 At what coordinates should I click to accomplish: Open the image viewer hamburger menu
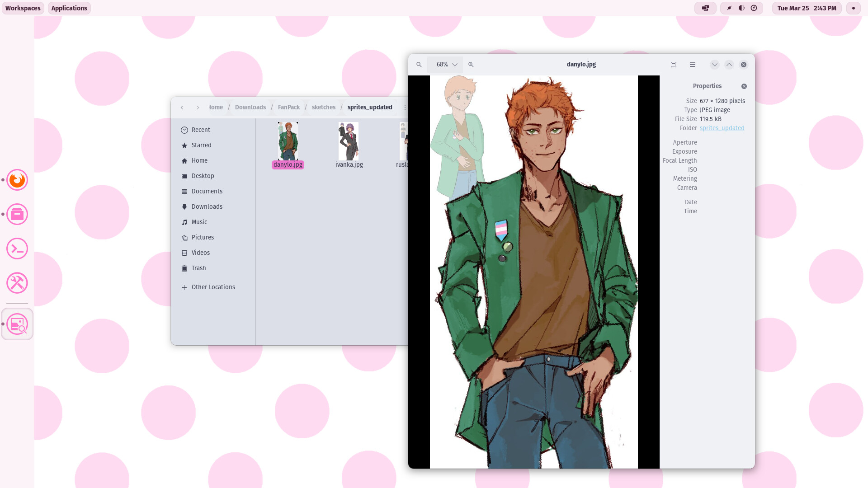coord(692,64)
